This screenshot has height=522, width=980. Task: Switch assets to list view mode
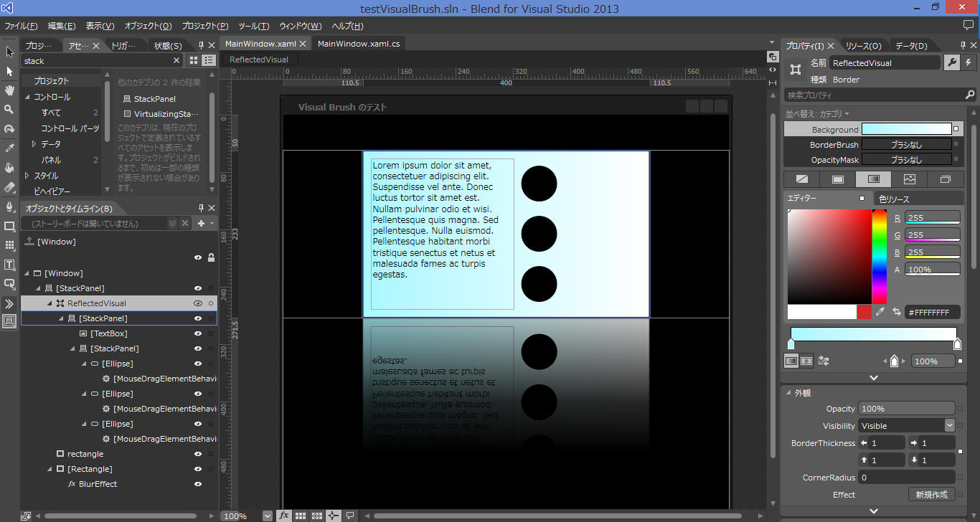click(209, 61)
